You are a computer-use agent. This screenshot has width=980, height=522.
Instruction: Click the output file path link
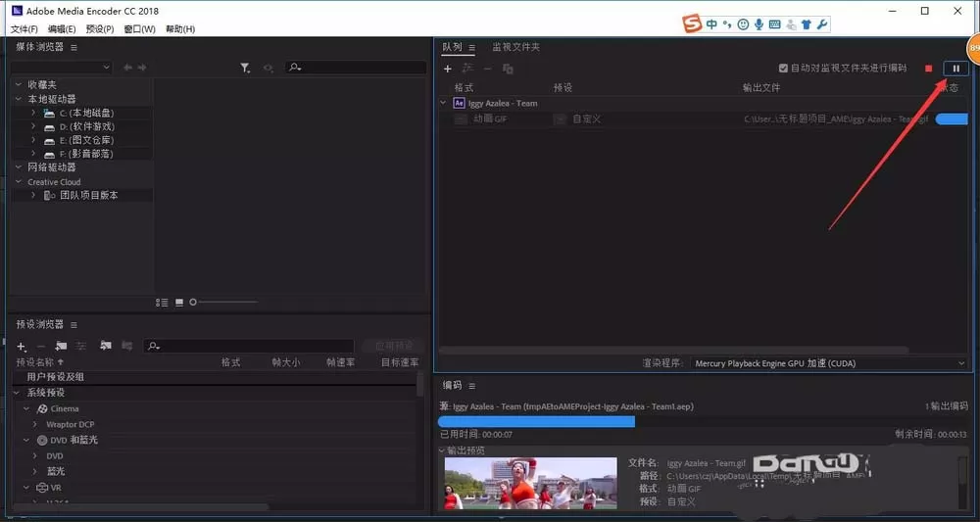tap(836, 119)
